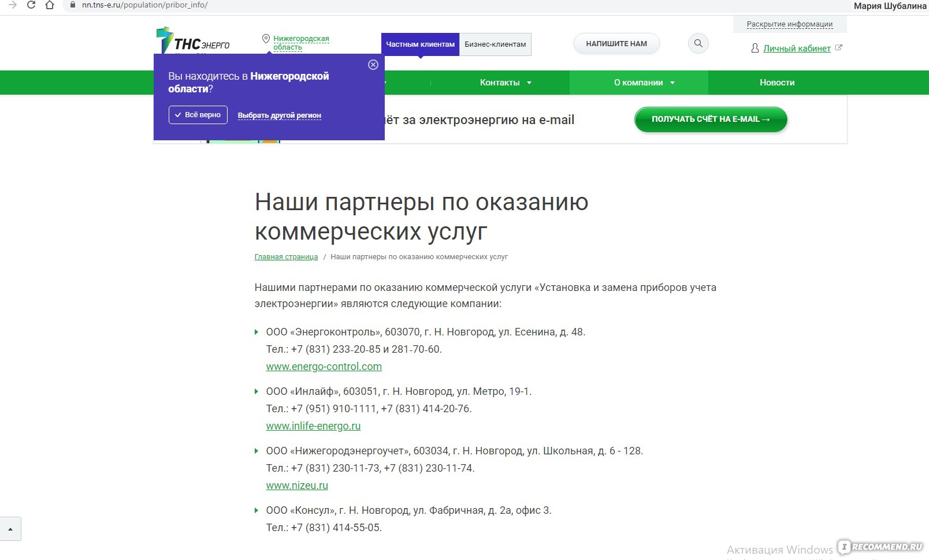
Task: Click the scroll-up arrow button
Action: (x=10, y=529)
